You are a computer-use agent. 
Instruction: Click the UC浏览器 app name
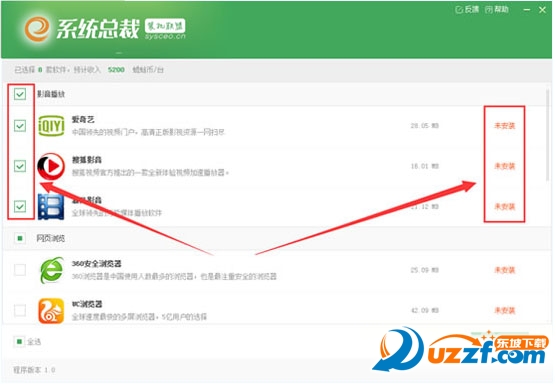(x=87, y=304)
